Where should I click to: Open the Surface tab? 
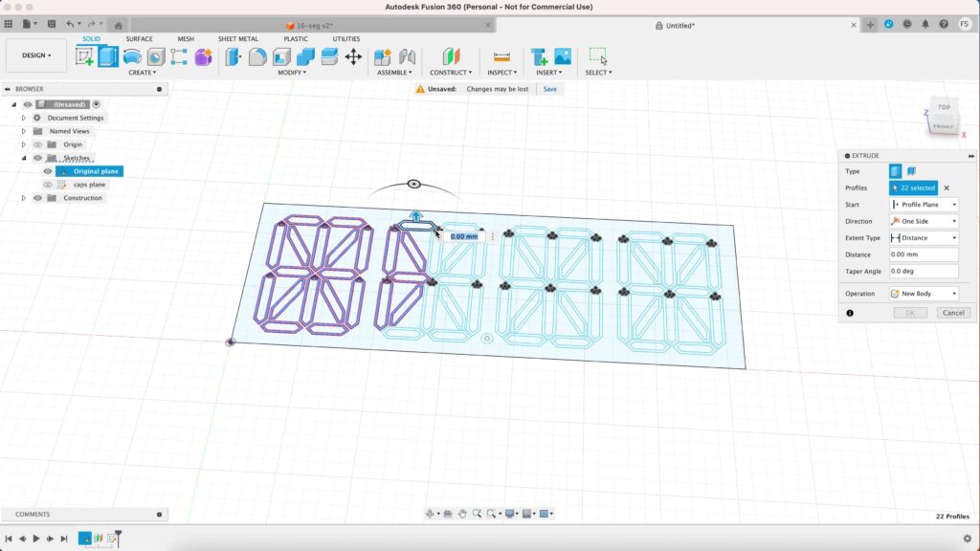pyautogui.click(x=139, y=39)
